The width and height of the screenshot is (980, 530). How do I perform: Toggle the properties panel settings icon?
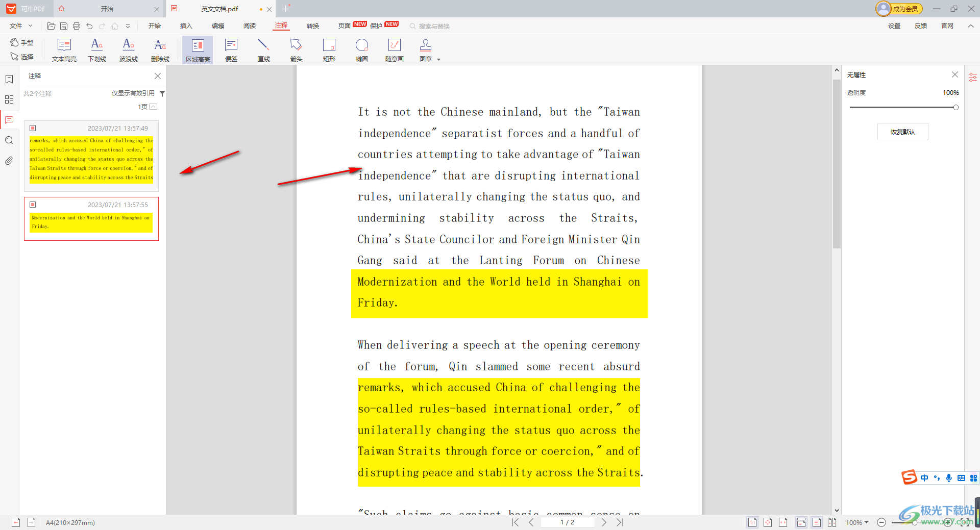click(973, 77)
